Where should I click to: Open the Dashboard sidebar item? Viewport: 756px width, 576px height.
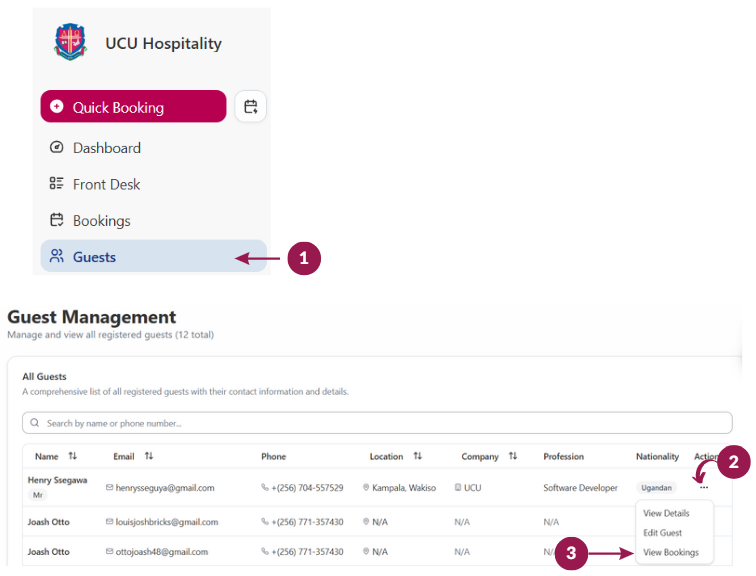(106, 148)
